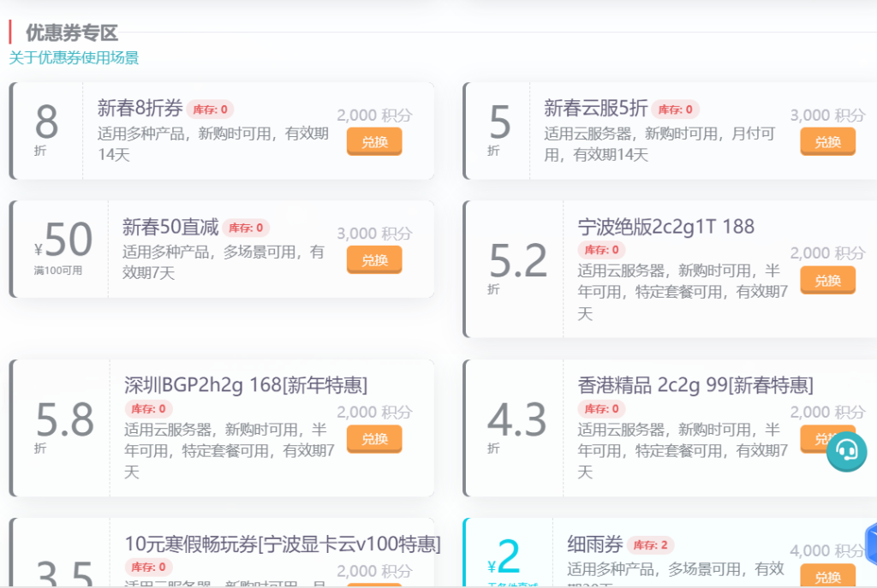This screenshot has height=588, width=877.
Task: Open the 关于优惠券使用场景 link
Action: [74, 57]
